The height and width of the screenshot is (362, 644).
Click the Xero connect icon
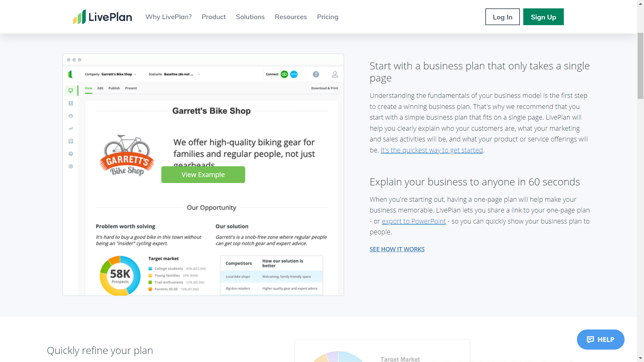click(x=294, y=74)
